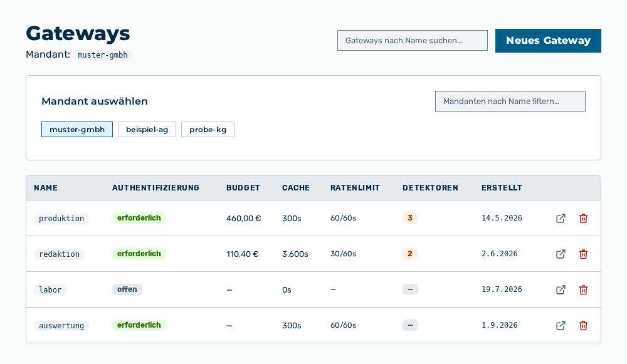627x364 pixels.
Task: Open the redaktion gateway external link
Action: pos(561,254)
